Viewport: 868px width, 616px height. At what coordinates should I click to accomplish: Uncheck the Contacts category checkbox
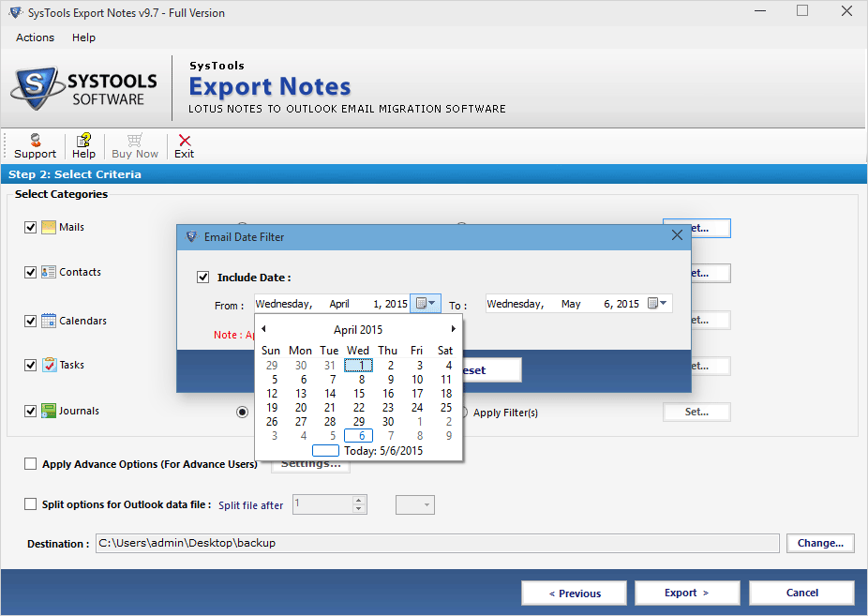tap(30, 272)
